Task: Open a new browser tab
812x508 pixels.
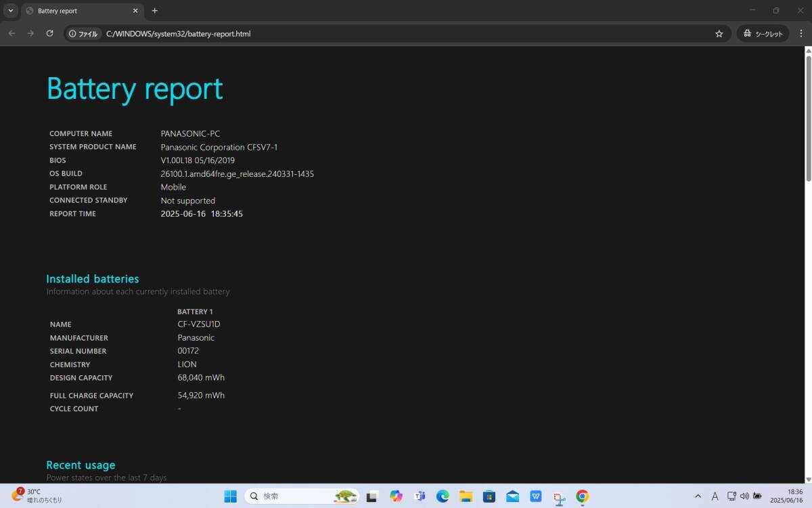Action: coord(154,11)
